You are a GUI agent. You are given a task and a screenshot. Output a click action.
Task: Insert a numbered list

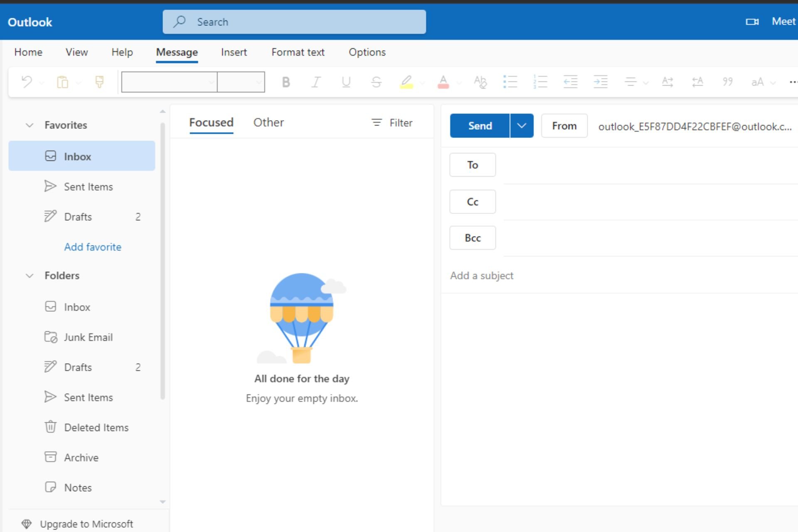540,82
